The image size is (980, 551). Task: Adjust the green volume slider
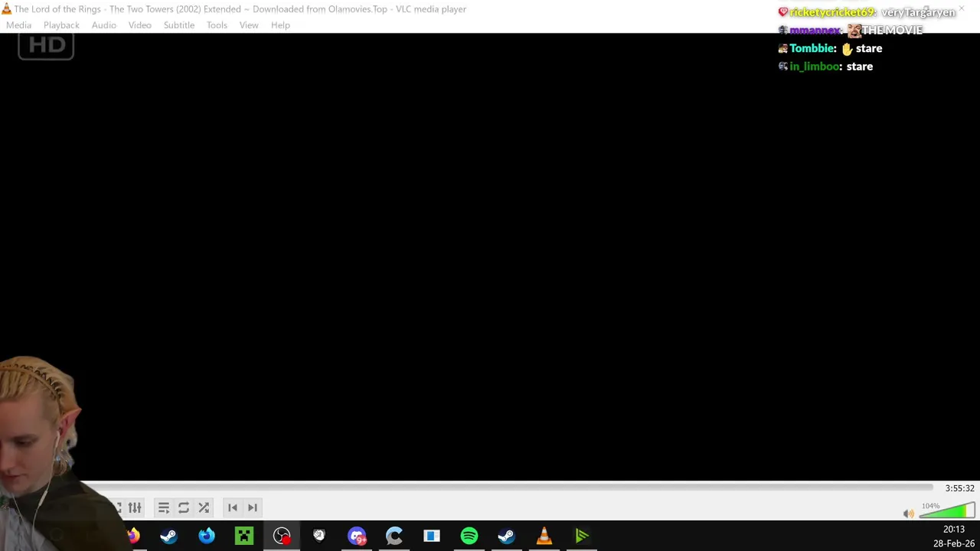tap(947, 511)
